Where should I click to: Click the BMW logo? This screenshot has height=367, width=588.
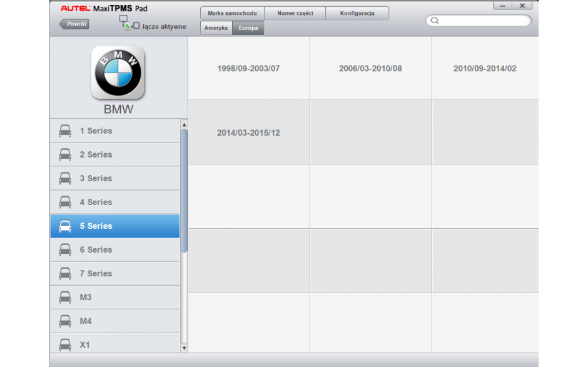pos(118,73)
